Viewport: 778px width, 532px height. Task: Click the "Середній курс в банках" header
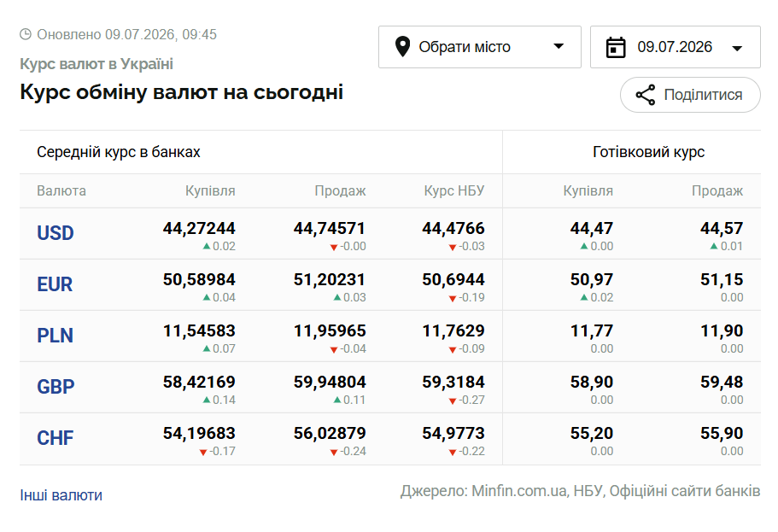(x=119, y=152)
